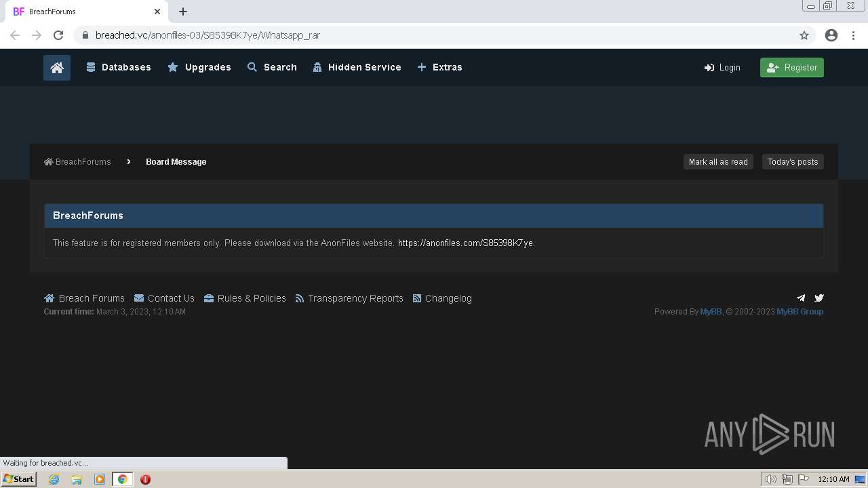The width and height of the screenshot is (868, 488).
Task: Click the Search magnifier icon
Action: (x=252, y=67)
